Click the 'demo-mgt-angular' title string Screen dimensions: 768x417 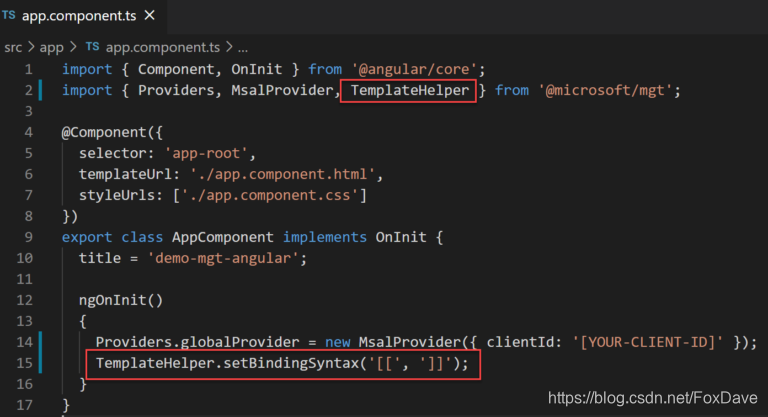[223, 258]
